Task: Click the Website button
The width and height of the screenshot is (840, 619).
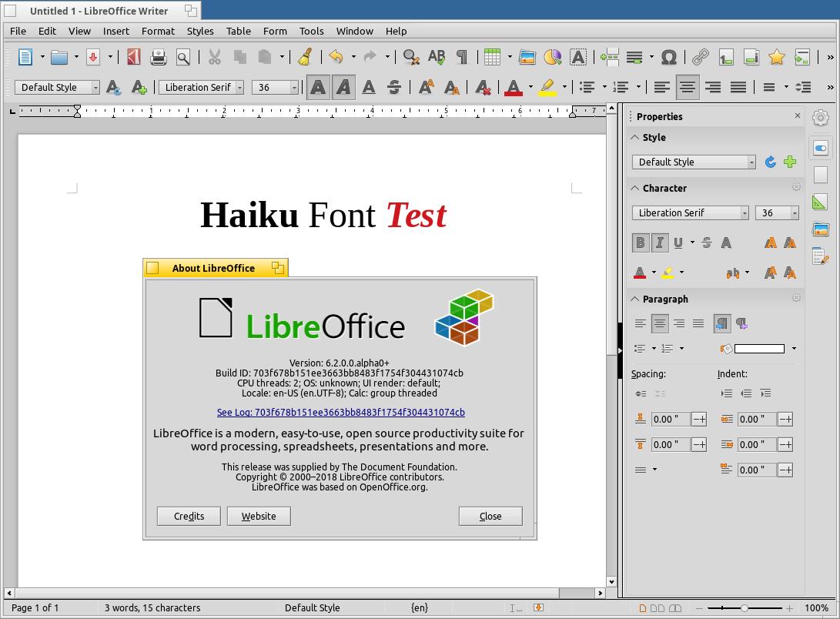Action: point(259,516)
